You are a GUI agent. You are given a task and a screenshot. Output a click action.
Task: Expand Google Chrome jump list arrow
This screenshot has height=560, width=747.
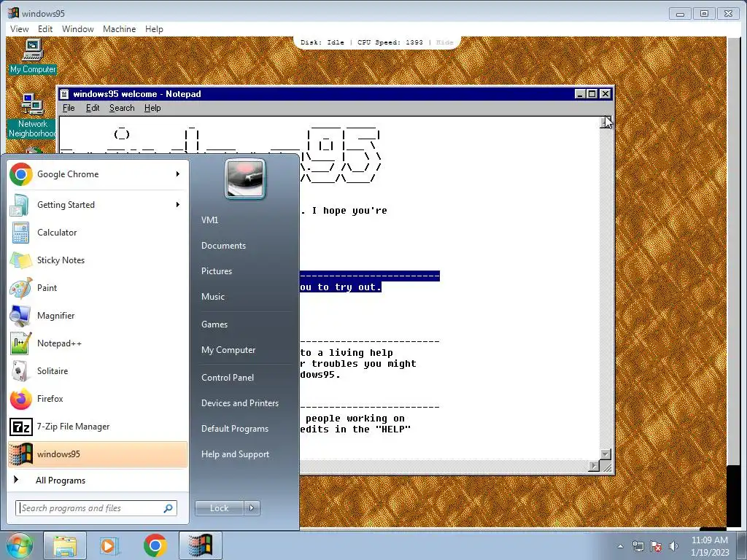pos(178,174)
